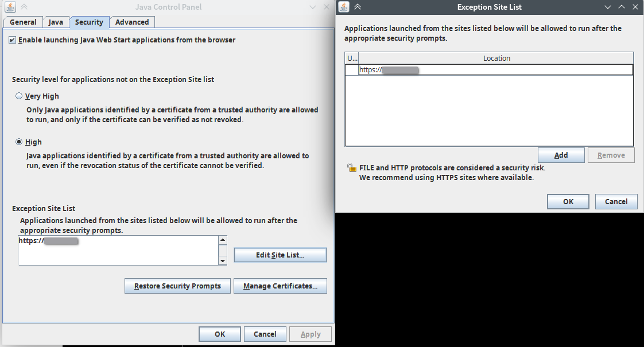Disable launching Java Web Start applications checkbox
Image resolution: width=644 pixels, height=347 pixels.
coord(12,40)
